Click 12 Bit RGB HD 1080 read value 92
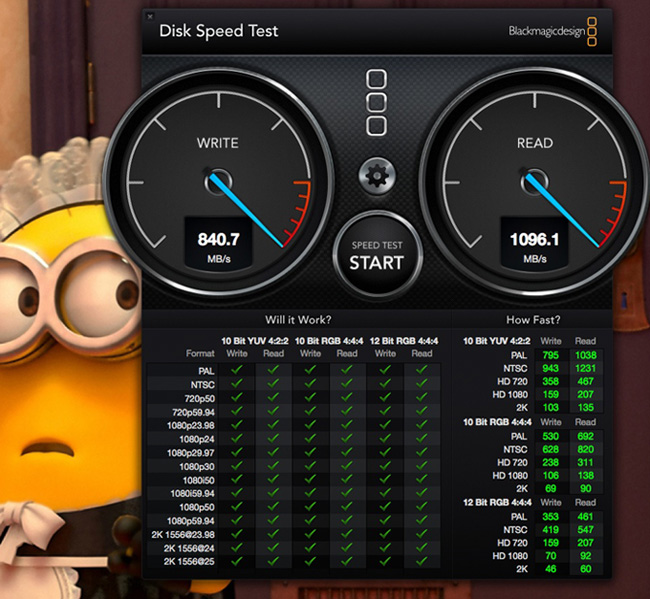The height and width of the screenshot is (599, 650). pos(585,556)
